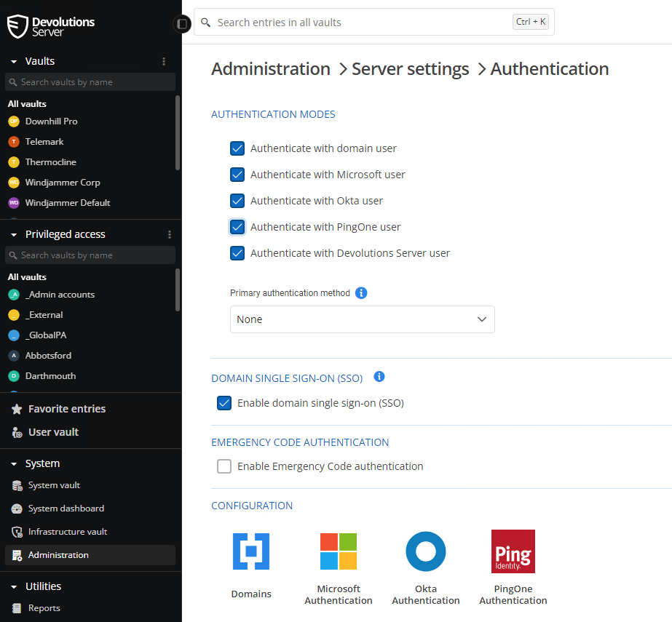Navigate to Server settings breadcrumb

pos(410,69)
